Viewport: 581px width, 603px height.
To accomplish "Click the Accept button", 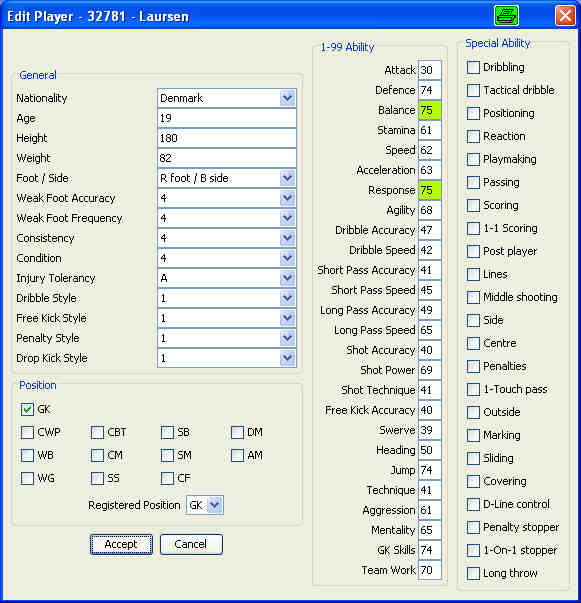I will (121, 544).
